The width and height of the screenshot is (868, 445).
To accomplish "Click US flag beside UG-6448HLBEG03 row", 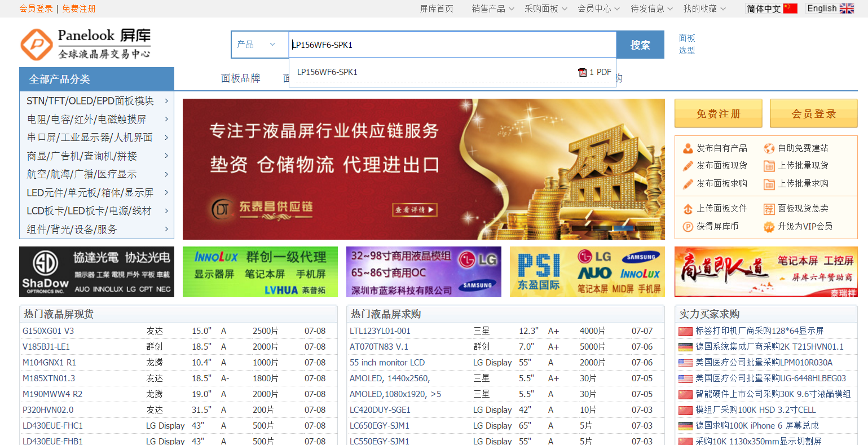I will click(x=685, y=378).
